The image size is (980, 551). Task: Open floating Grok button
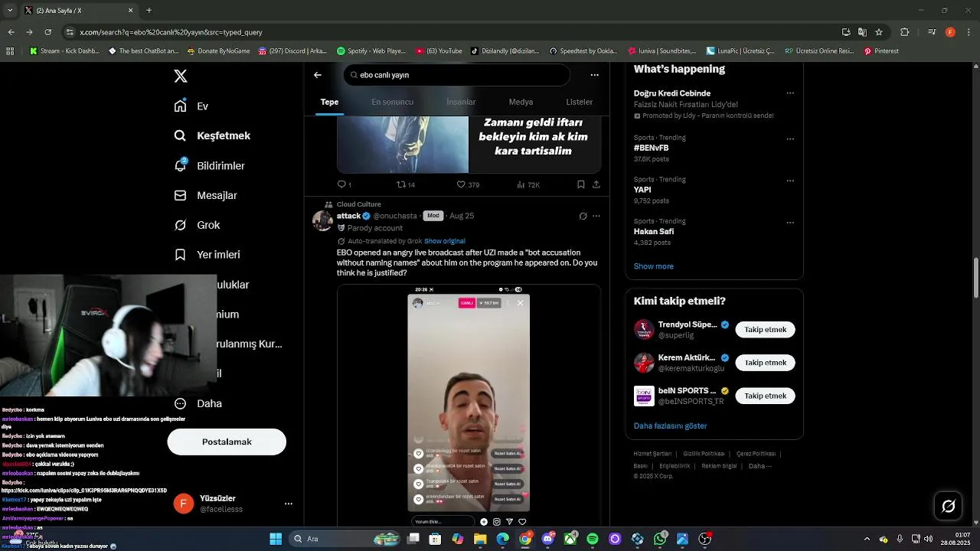click(x=948, y=506)
